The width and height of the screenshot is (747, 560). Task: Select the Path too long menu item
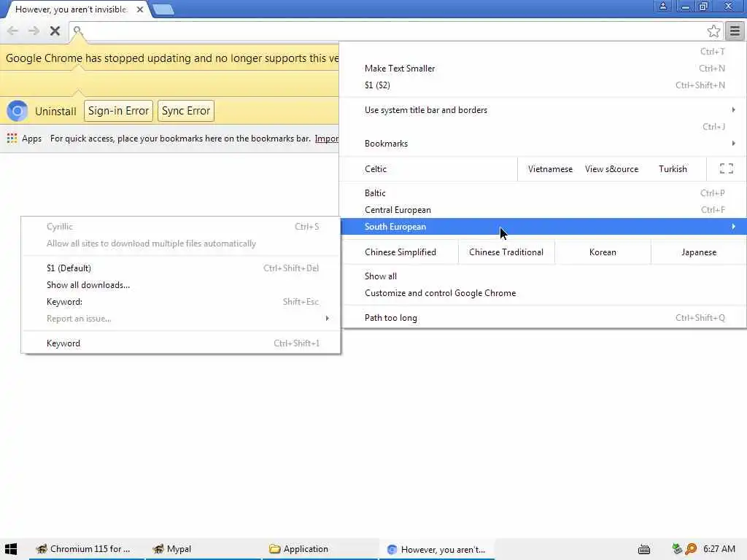pos(544,318)
